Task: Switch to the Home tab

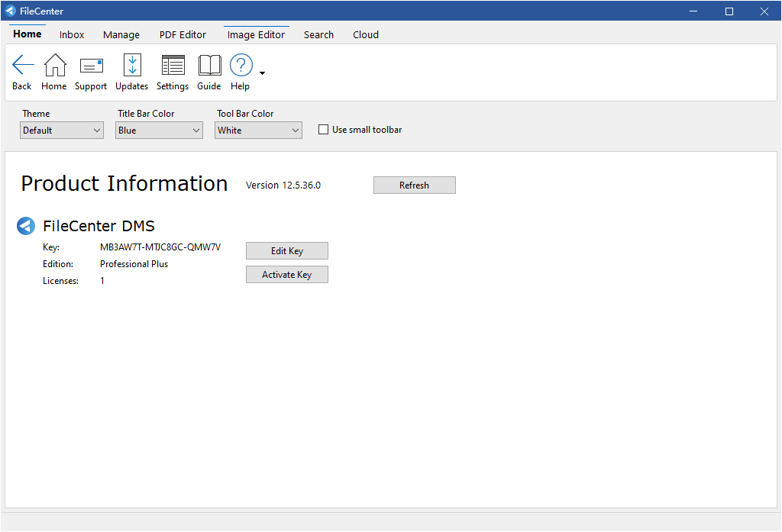Action: click(x=27, y=34)
